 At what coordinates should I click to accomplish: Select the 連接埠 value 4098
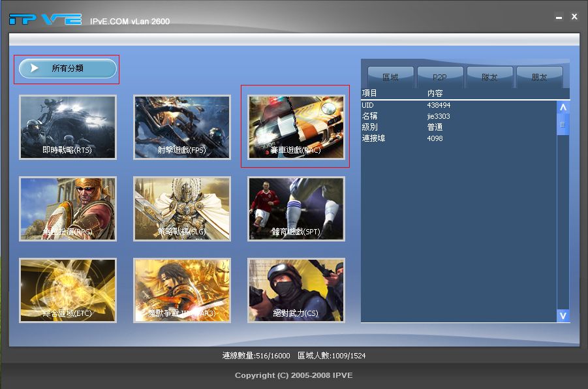435,138
